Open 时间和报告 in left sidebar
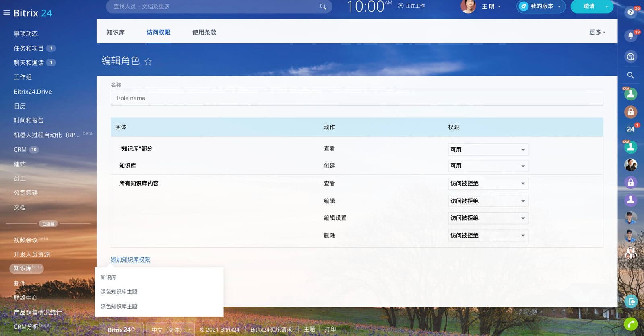 tap(29, 120)
